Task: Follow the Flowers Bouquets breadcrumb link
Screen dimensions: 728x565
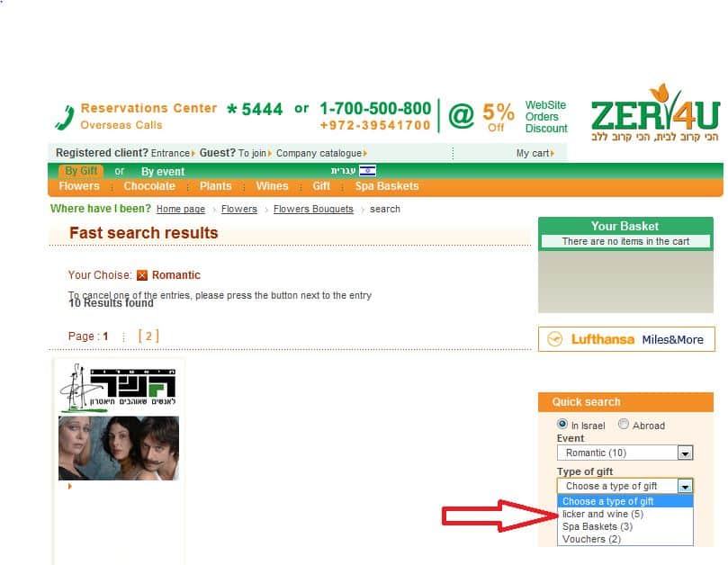Action: (313, 209)
